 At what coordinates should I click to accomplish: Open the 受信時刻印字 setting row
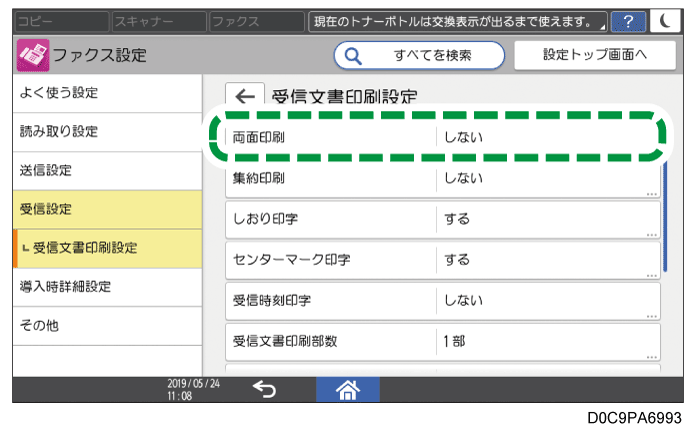(443, 301)
